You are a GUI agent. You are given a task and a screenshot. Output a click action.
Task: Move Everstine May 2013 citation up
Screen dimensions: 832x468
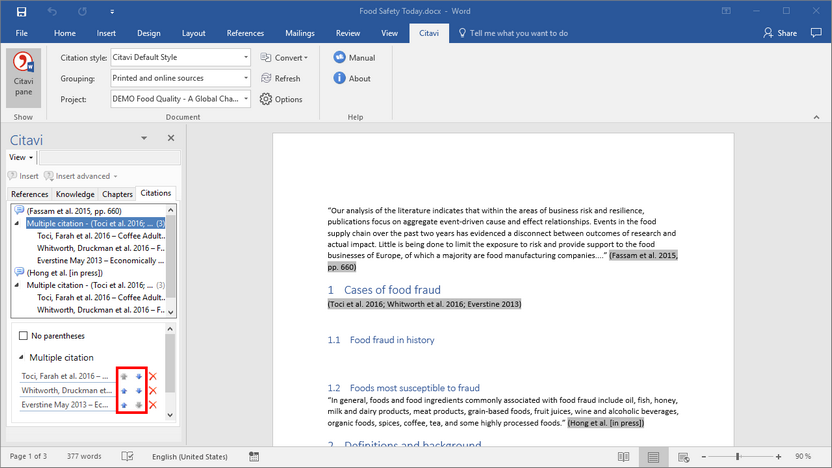(x=124, y=405)
